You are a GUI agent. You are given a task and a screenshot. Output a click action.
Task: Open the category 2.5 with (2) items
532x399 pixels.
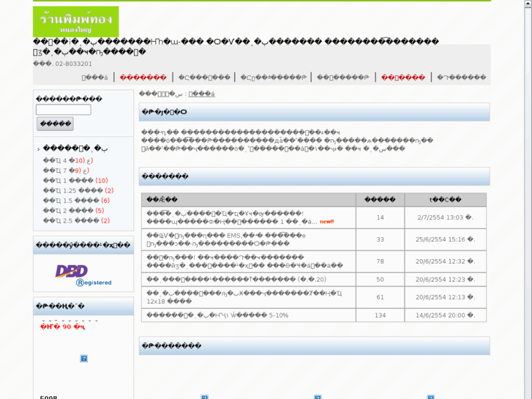[x=76, y=220]
